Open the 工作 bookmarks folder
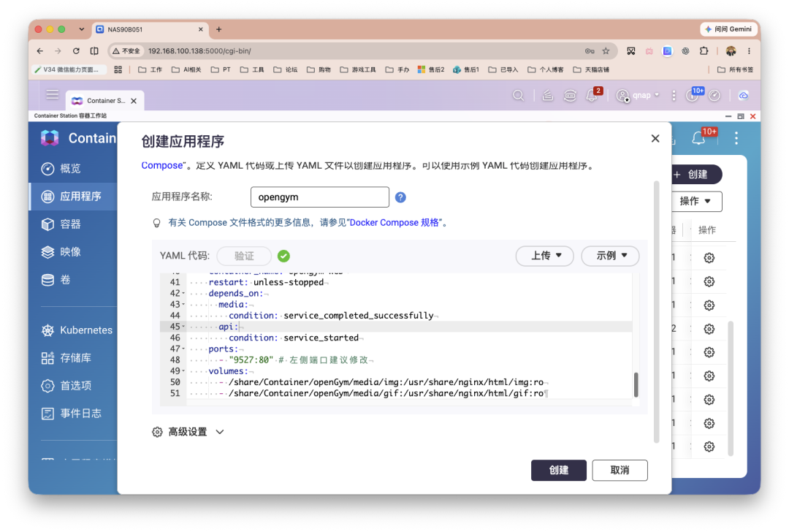The width and height of the screenshot is (789, 532). (x=150, y=69)
